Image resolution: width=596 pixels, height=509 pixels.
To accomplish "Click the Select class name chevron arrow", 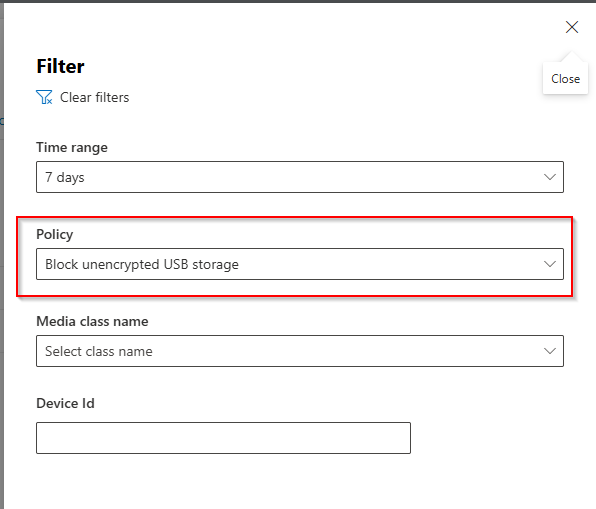I will (x=550, y=351).
